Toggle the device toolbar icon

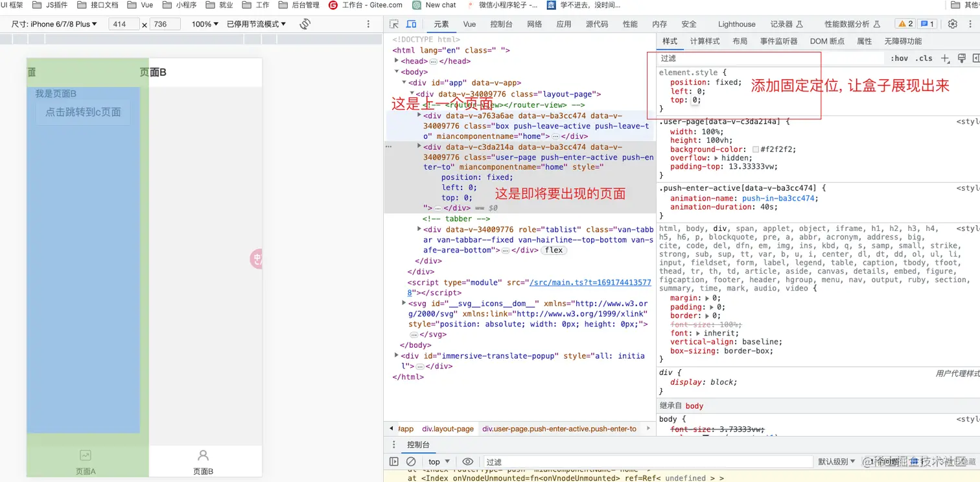(x=411, y=24)
